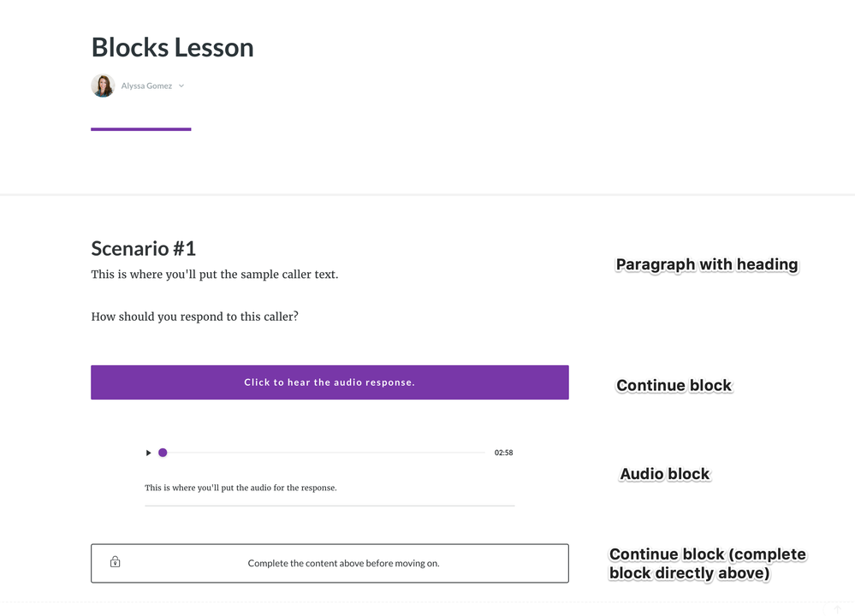Viewport: 855px width, 616px height.
Task: Play the audio response clip
Action: point(148,453)
